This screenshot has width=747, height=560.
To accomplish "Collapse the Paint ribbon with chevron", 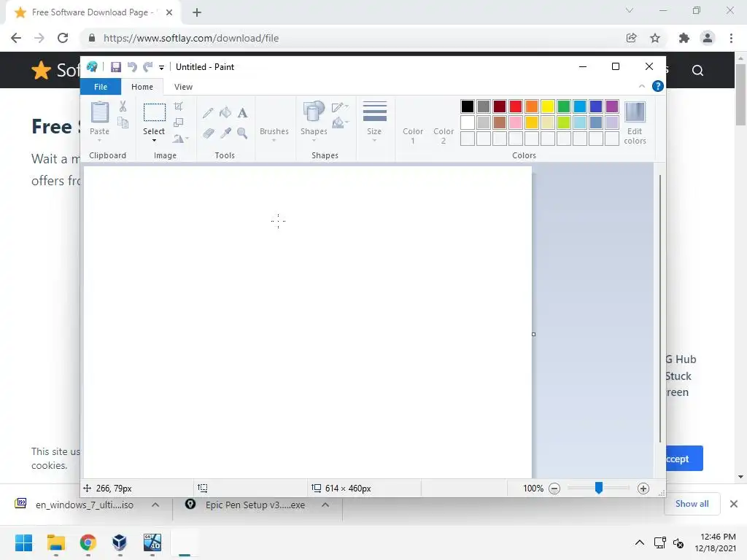I will pyautogui.click(x=642, y=86).
